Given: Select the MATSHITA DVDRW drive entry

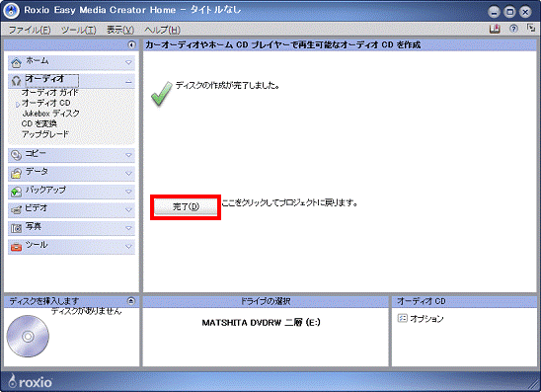Looking at the screenshot, I should 262,323.
